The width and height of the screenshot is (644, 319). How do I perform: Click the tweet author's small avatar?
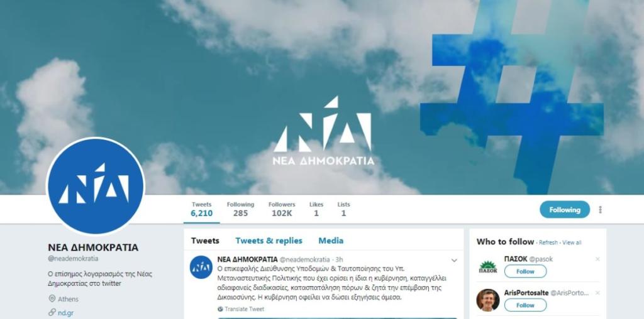201,267
